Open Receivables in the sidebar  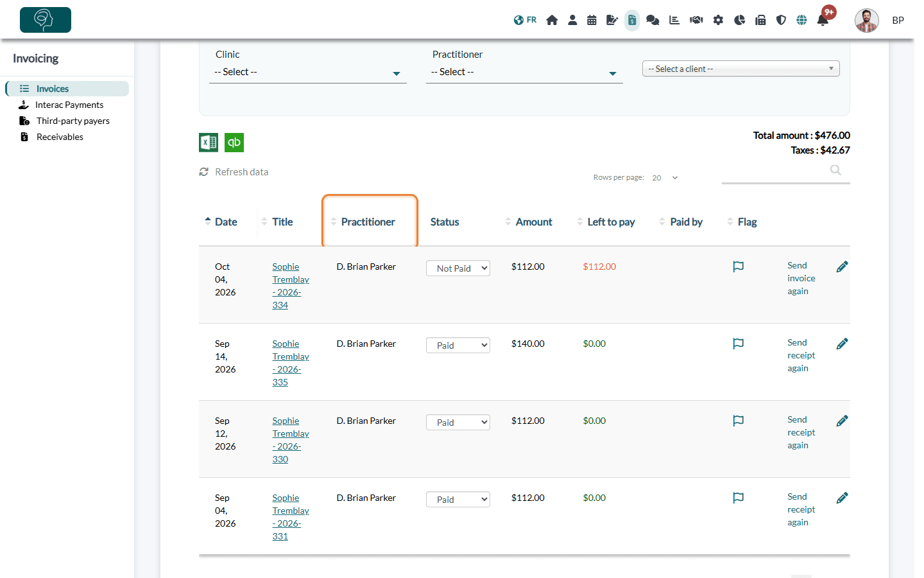point(60,137)
